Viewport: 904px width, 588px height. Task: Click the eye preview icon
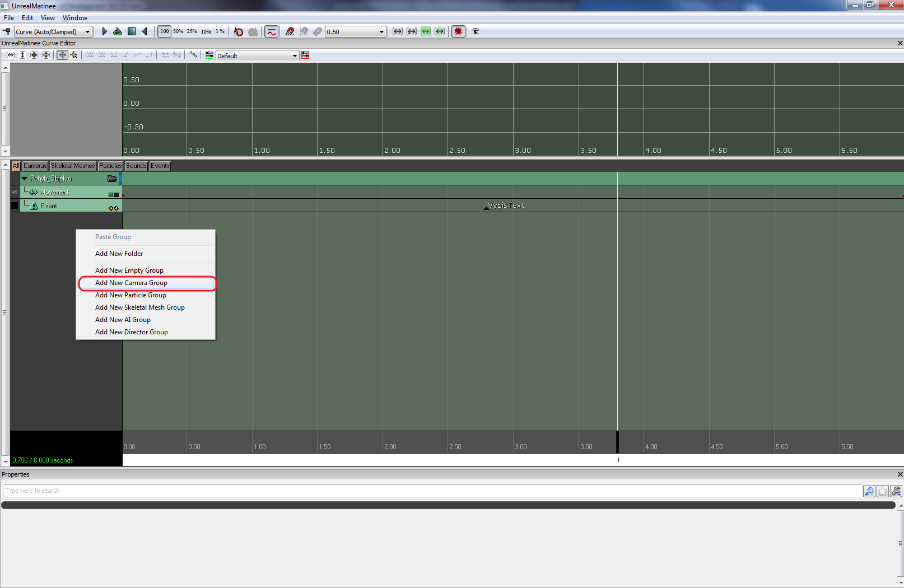click(x=476, y=31)
